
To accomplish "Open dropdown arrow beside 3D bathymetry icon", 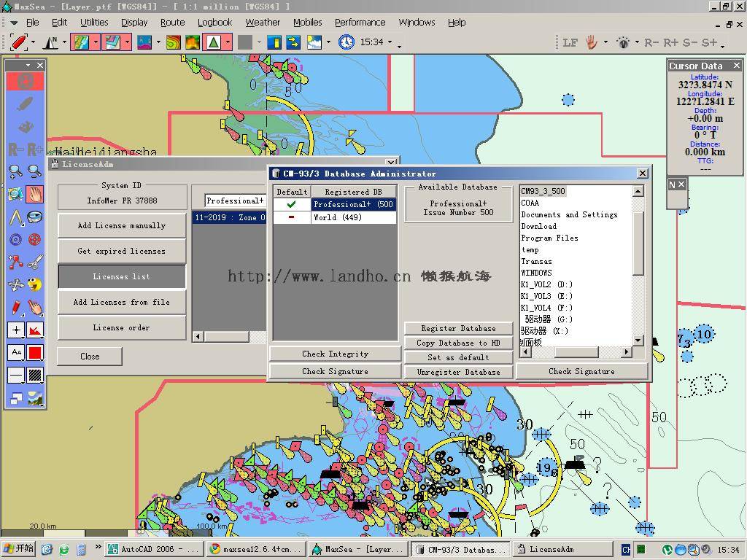I will [158, 42].
